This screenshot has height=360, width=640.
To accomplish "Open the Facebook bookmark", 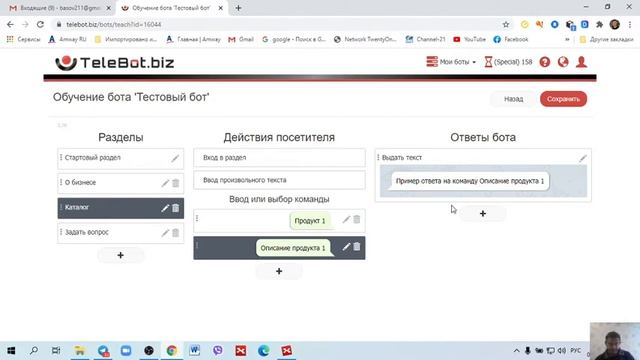I will [x=511, y=40].
